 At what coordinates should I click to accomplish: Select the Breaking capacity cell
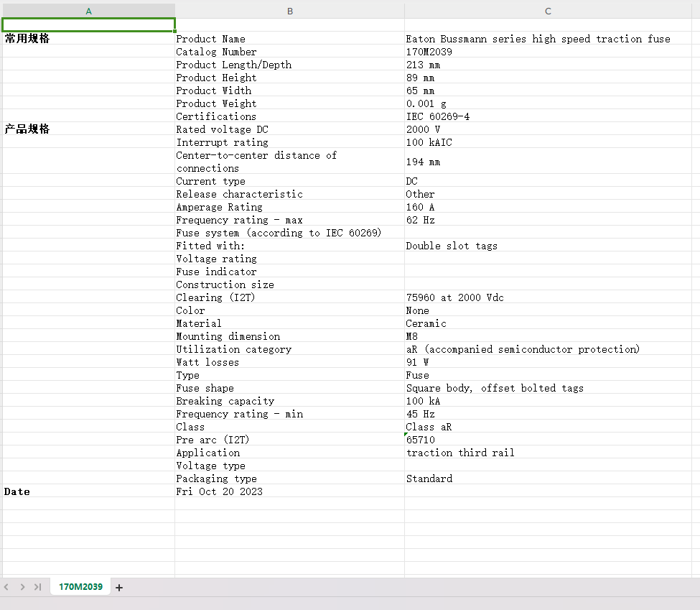(x=290, y=402)
